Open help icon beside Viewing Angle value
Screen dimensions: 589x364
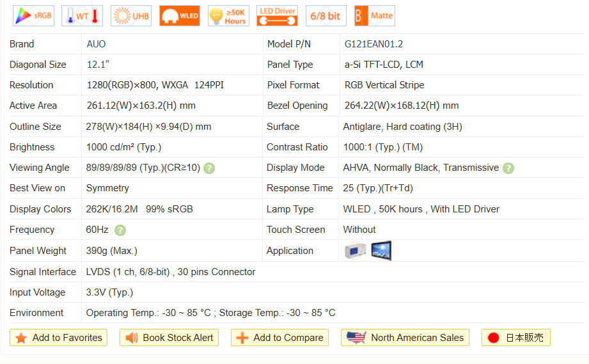209,168
